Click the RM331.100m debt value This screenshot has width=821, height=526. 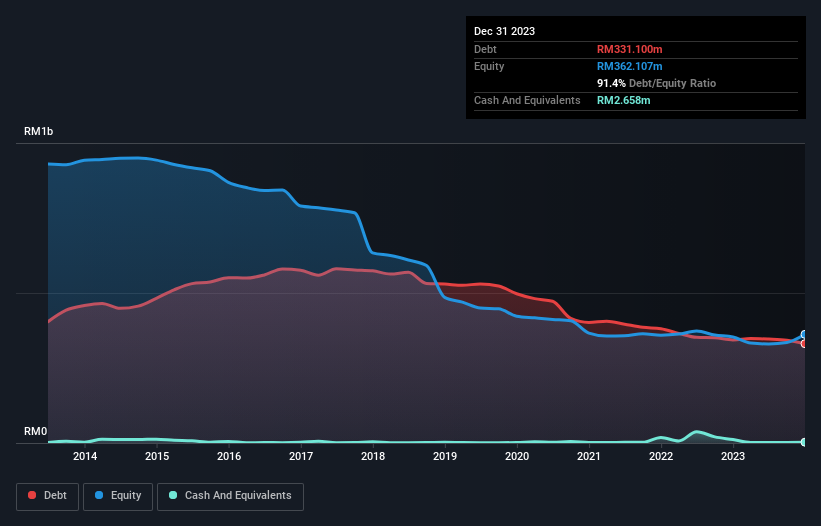pyautogui.click(x=629, y=49)
